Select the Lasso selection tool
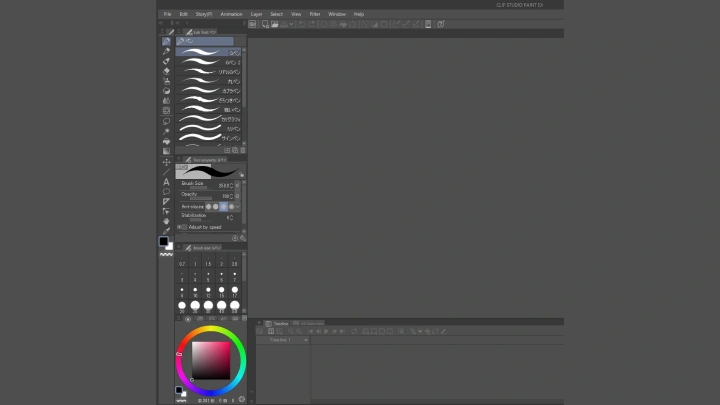Viewport: 720px width, 405px height. 166,121
